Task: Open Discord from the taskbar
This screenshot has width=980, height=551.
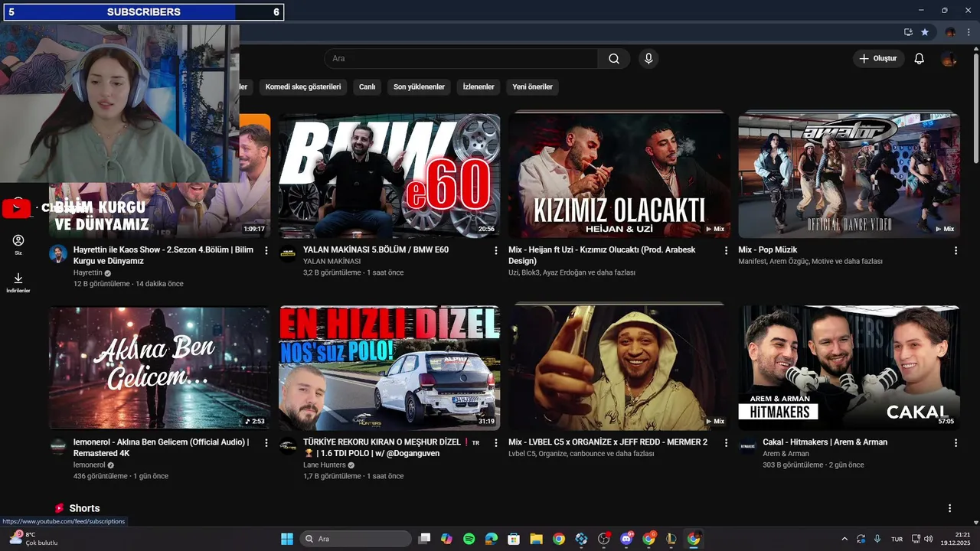Action: pyautogui.click(x=626, y=539)
